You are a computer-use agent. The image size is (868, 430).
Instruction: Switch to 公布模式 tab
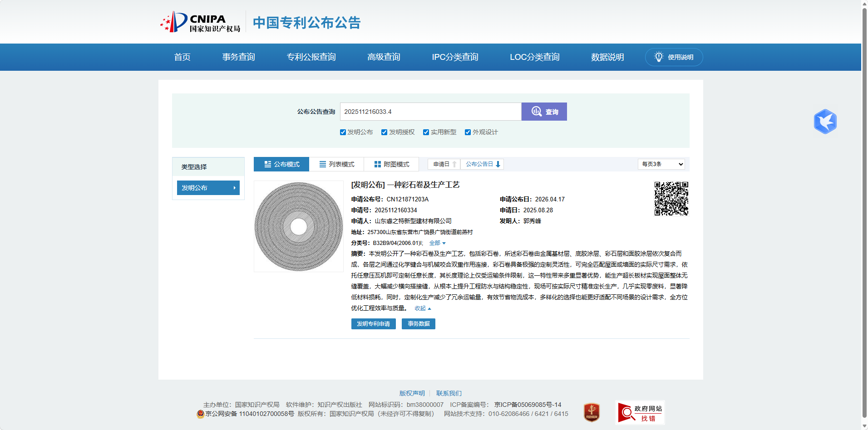[281, 164]
